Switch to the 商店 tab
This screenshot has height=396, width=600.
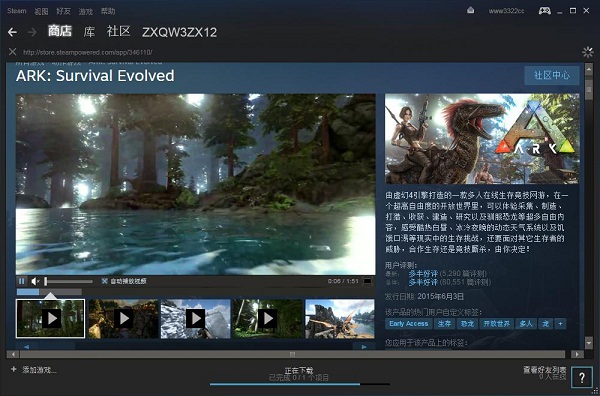pos(60,31)
